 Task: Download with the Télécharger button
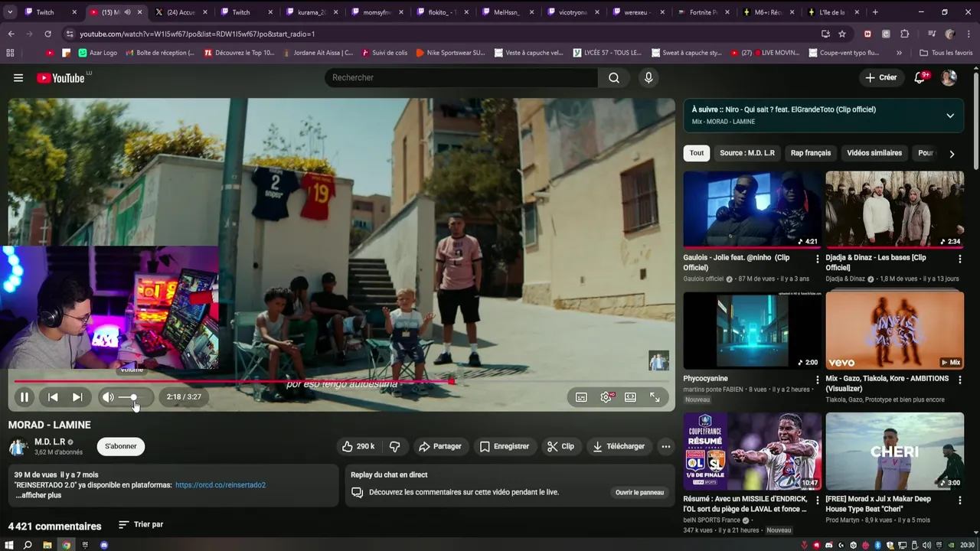click(x=619, y=446)
